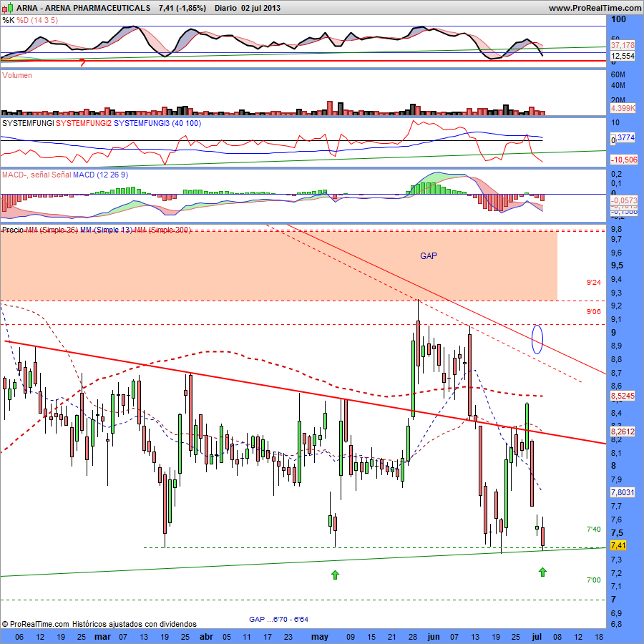Click the 4.399K volume value tag
This screenshot has width=644, height=644.
pyautogui.click(x=623, y=108)
